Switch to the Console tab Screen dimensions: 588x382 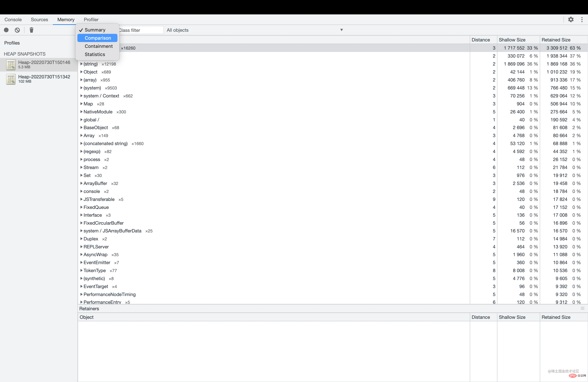click(x=13, y=19)
